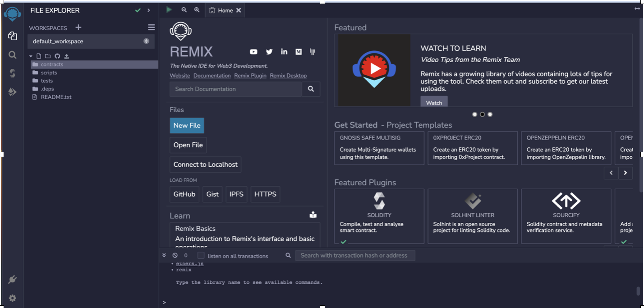Screen dimensions: 644x308
Task: Open Remix Twitter icon
Action: tap(269, 52)
